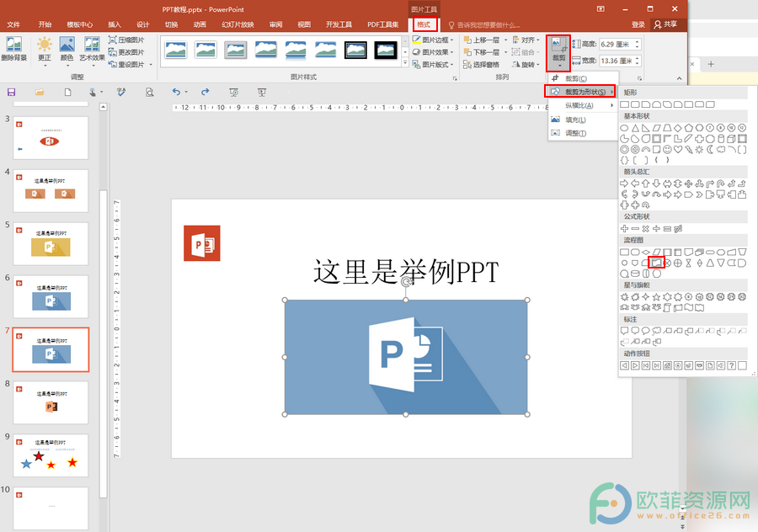Select Crop to Shape (裁剪为形状)
This screenshot has height=532, width=758.
[580, 91]
